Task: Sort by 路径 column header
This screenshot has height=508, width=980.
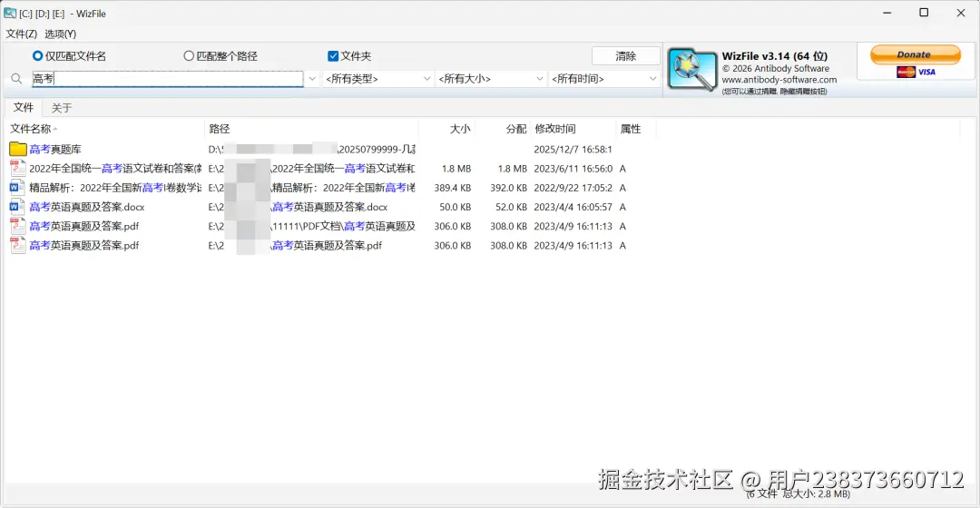Action: pos(311,129)
